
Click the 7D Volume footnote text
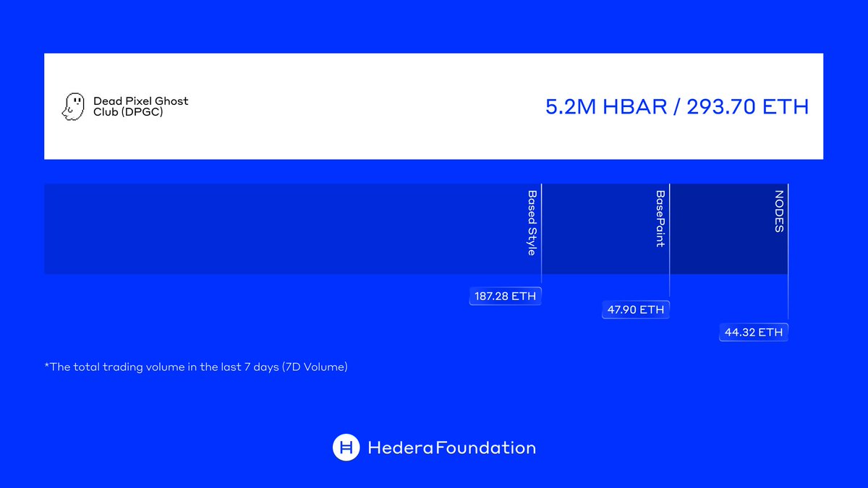pyautogui.click(x=196, y=367)
